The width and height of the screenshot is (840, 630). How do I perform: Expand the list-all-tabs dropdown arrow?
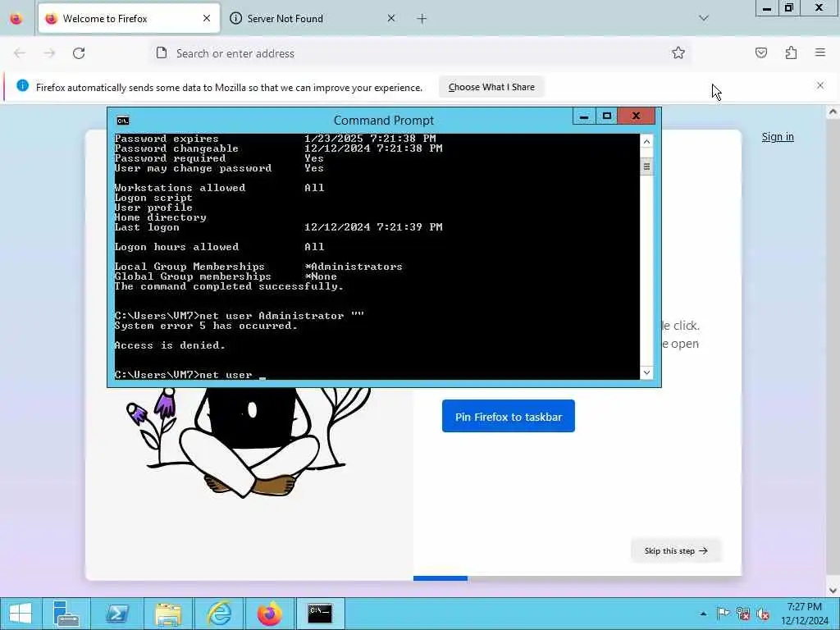(x=704, y=18)
